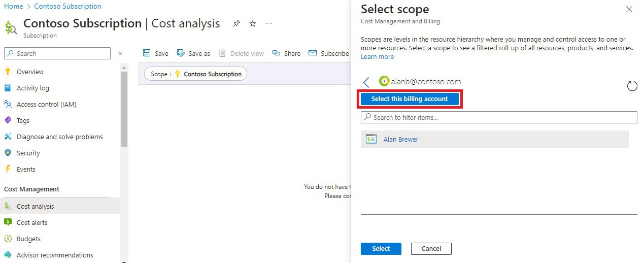The image size is (644, 263).
Task: Click the Access control people icon
Action: tap(8, 104)
